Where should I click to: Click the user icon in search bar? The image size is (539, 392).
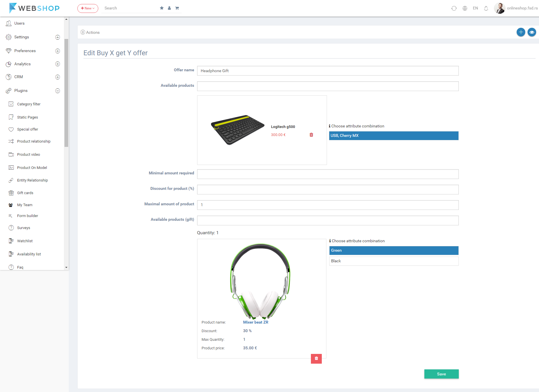pyautogui.click(x=169, y=8)
